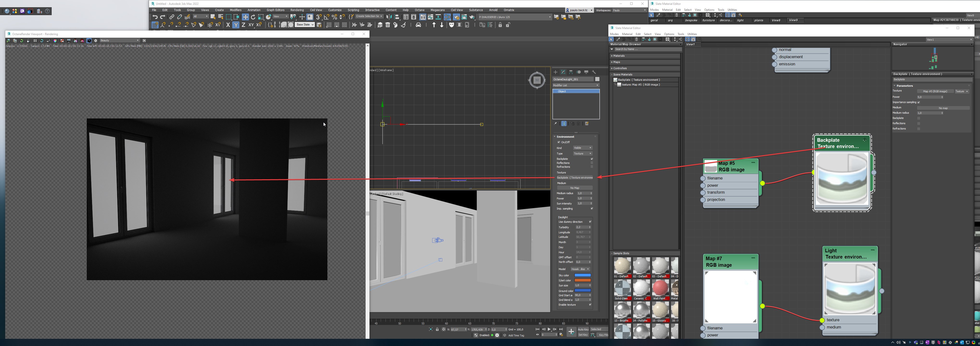This screenshot has height=346, width=980.
Task: Select the Rotate transform tool
Action: coord(253,17)
